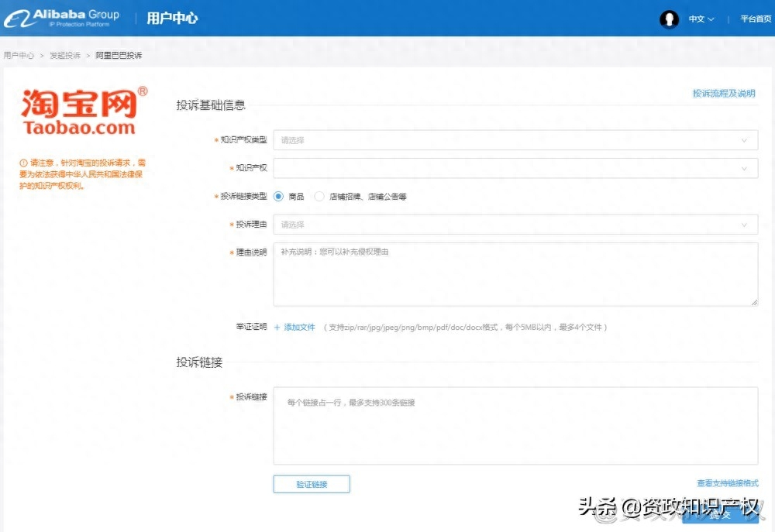Click 用户中心 in the breadcrumb
This screenshot has width=775, height=532.
click(19, 55)
